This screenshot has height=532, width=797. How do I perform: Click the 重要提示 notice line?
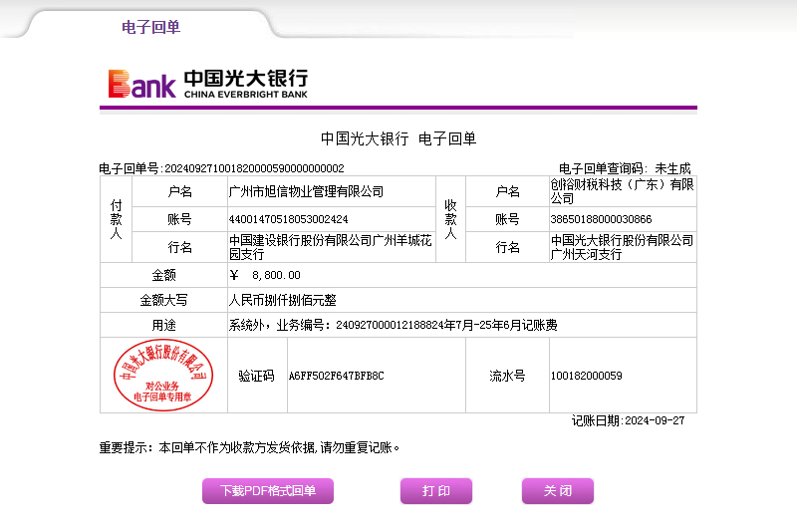click(x=249, y=447)
